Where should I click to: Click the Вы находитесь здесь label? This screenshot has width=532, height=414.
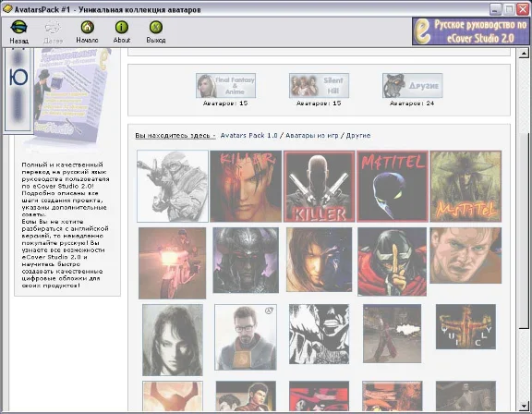coord(175,136)
